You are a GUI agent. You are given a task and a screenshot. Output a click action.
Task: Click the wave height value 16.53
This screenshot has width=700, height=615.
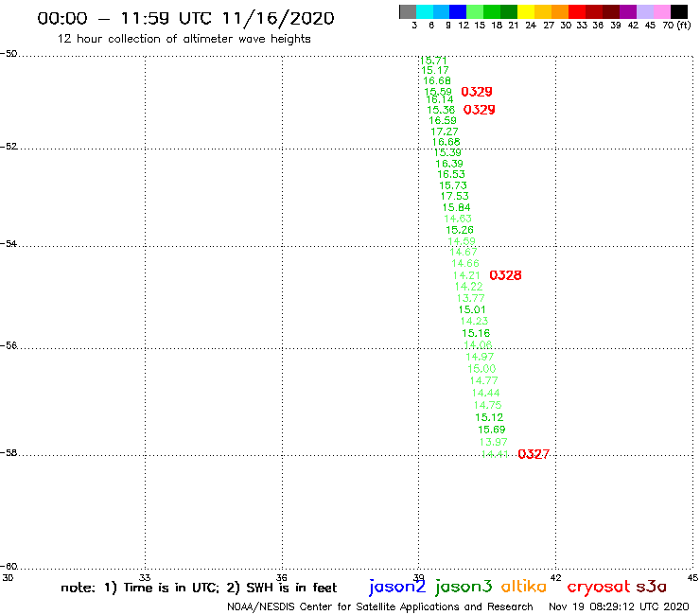click(x=451, y=174)
